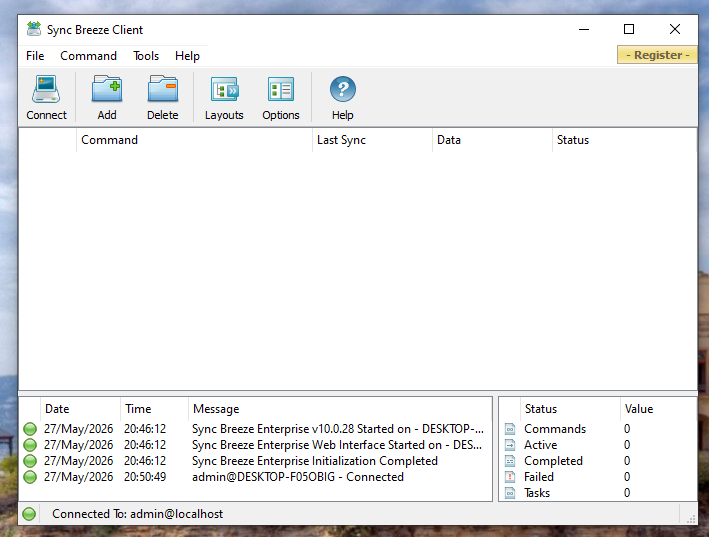Click green icon beside Web Interface Started message

(x=30, y=445)
